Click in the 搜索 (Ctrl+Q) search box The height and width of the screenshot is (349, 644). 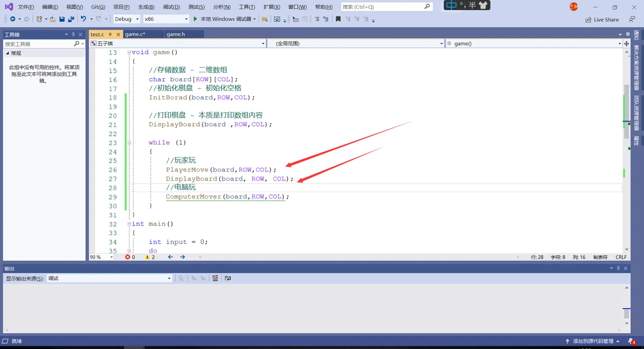pyautogui.click(x=387, y=6)
